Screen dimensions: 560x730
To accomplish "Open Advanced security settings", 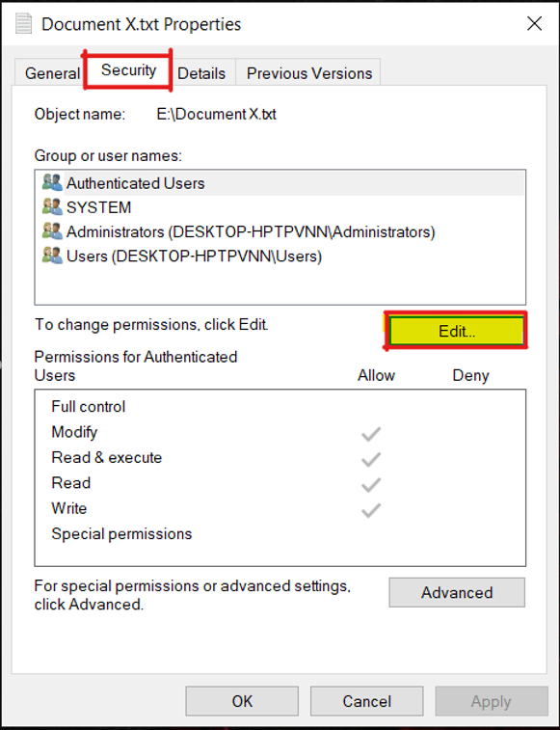I will [x=457, y=592].
